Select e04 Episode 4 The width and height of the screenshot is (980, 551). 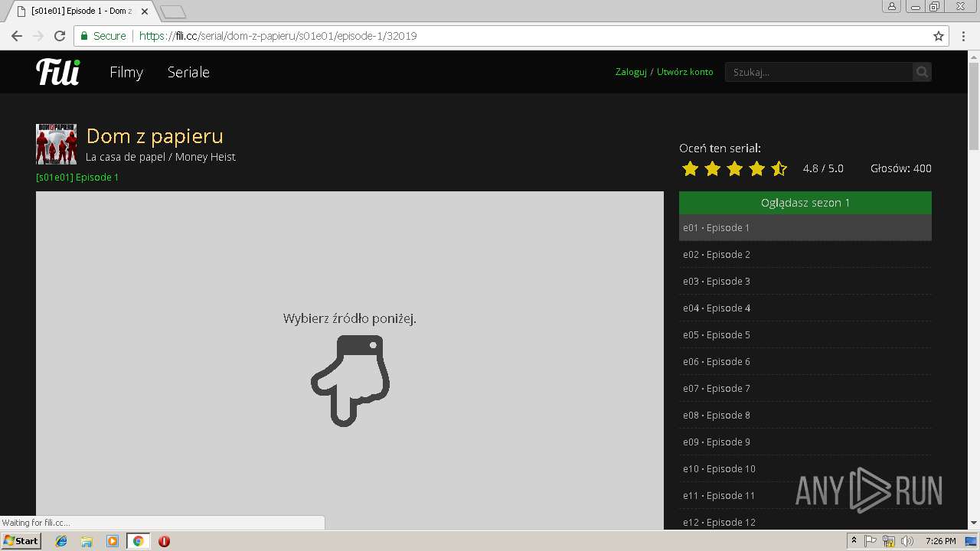[x=805, y=308]
